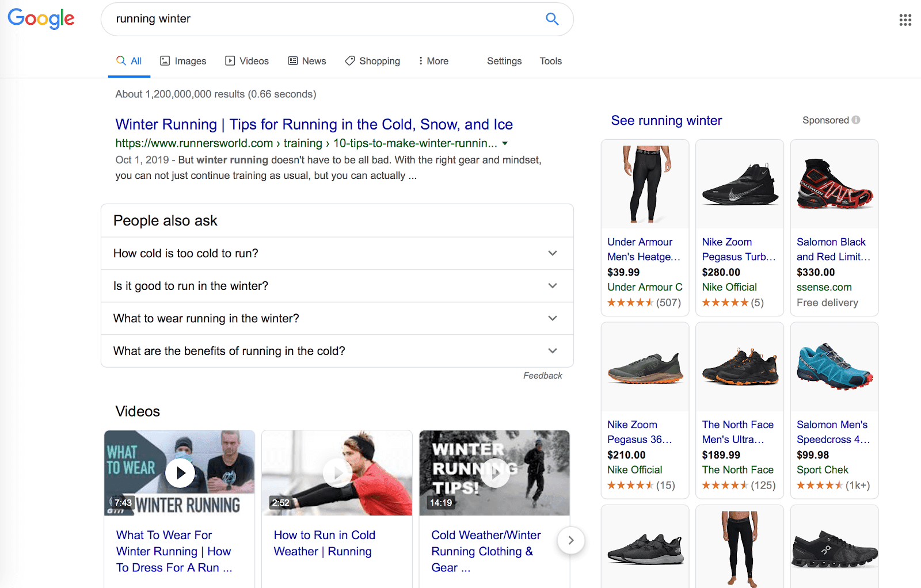This screenshot has width=921, height=588.
Task: Expand 'What to wear running in the winter?'
Action: [337, 318]
